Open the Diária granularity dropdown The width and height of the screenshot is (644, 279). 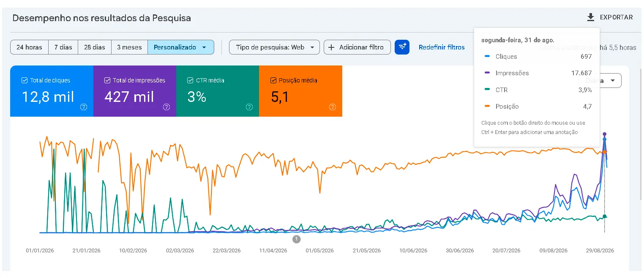point(600,80)
